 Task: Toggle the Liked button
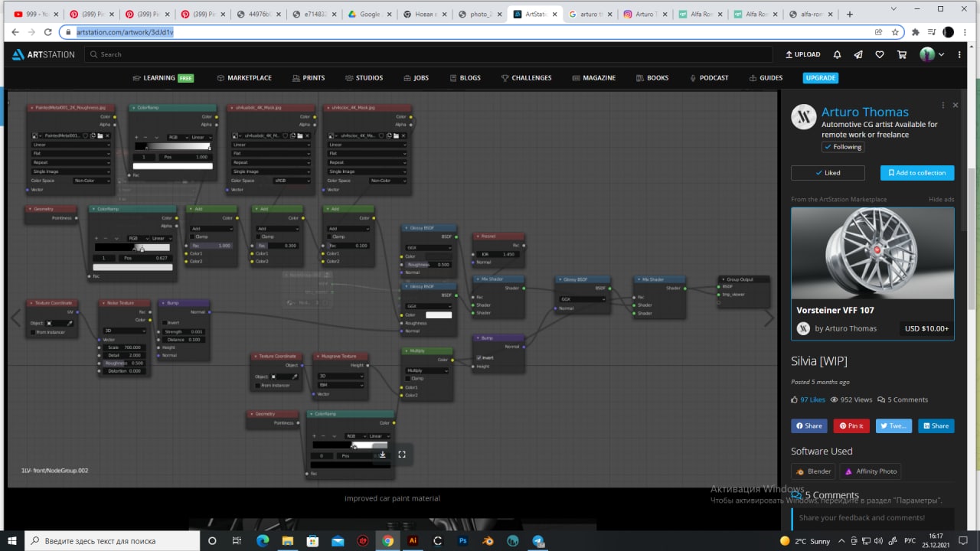828,173
